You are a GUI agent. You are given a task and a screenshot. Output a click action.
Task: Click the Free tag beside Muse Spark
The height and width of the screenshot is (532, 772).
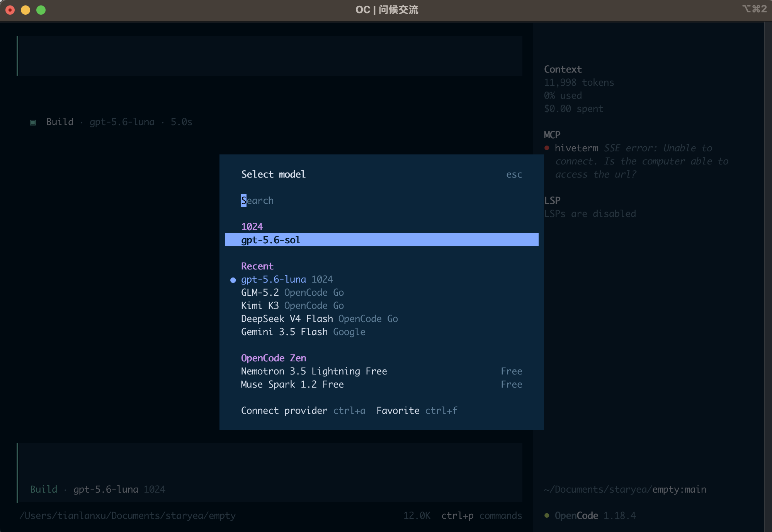(512, 384)
